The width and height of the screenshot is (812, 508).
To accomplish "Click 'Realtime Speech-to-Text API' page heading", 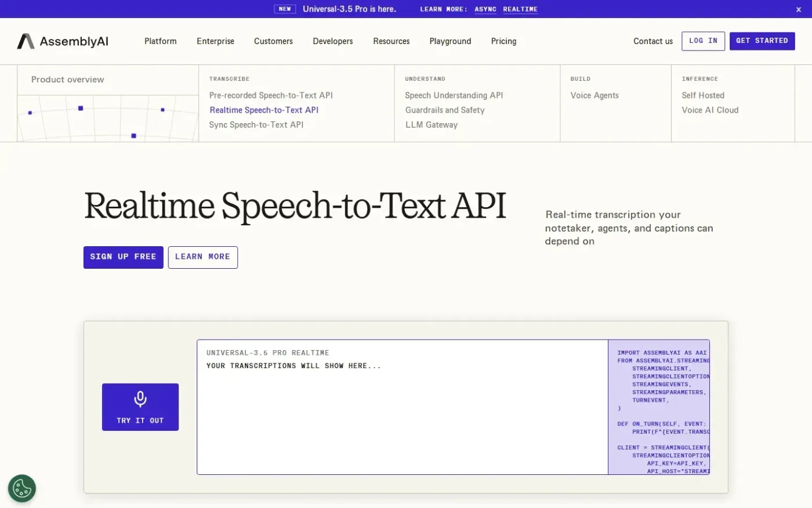I will [295, 206].
